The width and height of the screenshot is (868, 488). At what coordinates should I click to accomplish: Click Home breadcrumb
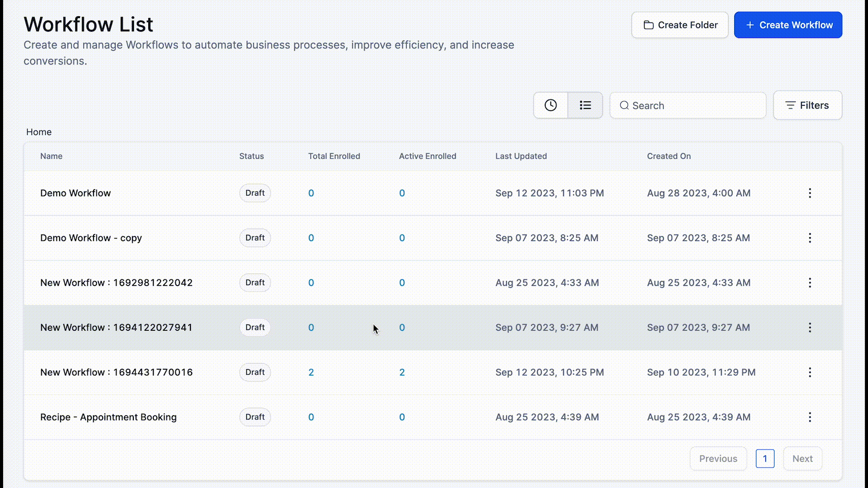[x=39, y=132]
